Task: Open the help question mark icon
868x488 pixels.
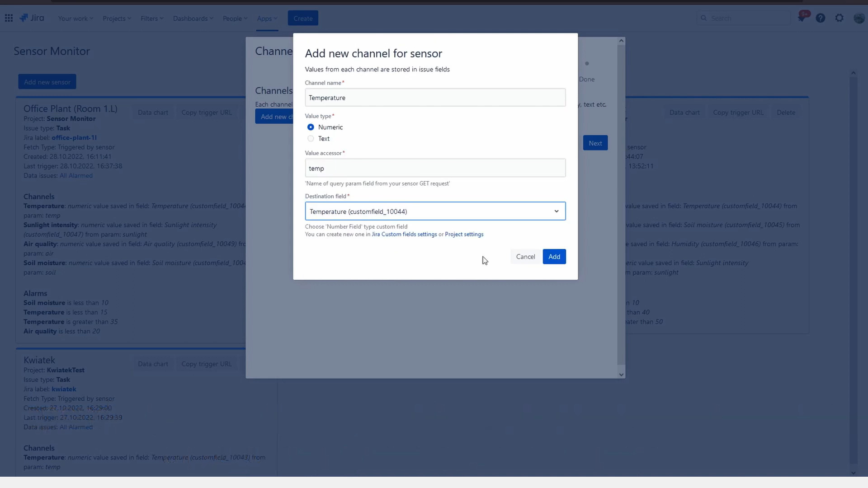Action: pos(821,18)
